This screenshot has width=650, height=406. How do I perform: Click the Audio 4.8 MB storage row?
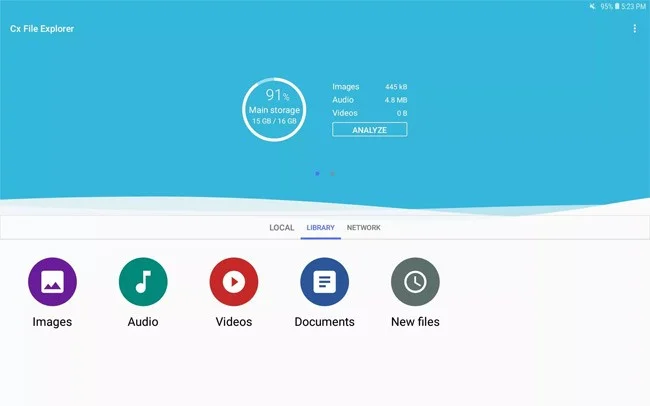(369, 100)
